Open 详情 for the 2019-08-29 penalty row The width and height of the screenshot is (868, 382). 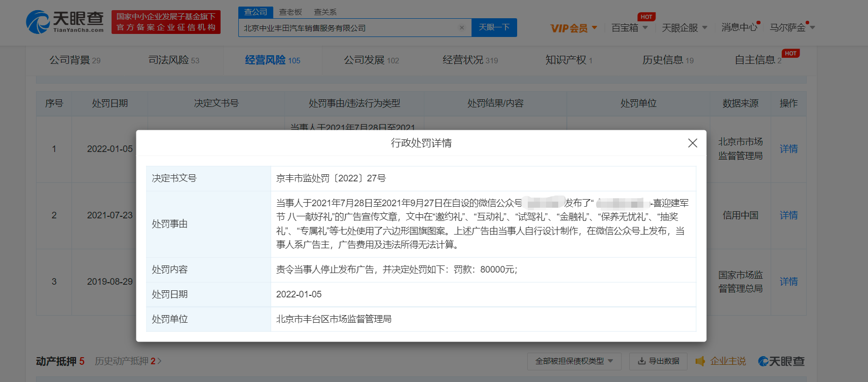pyautogui.click(x=788, y=282)
